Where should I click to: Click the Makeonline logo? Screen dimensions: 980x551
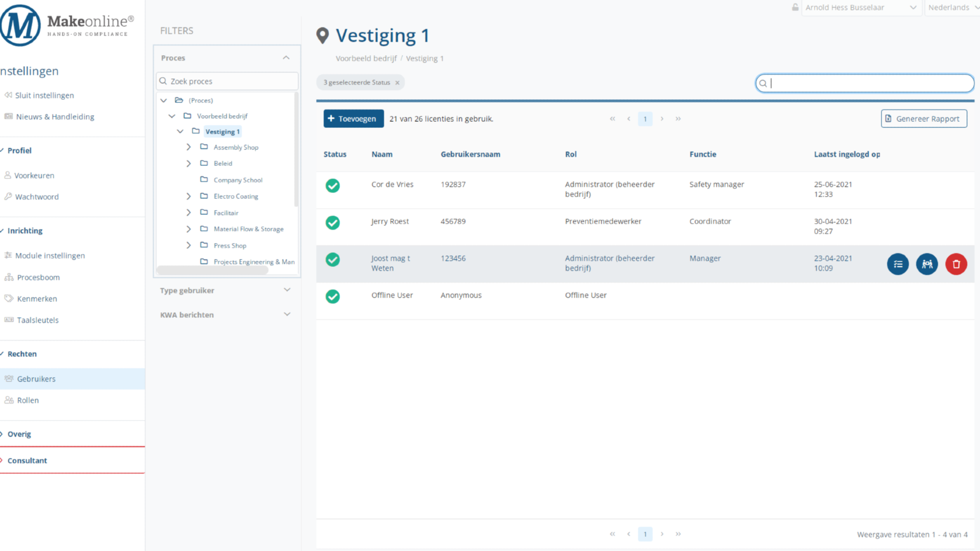click(66, 26)
